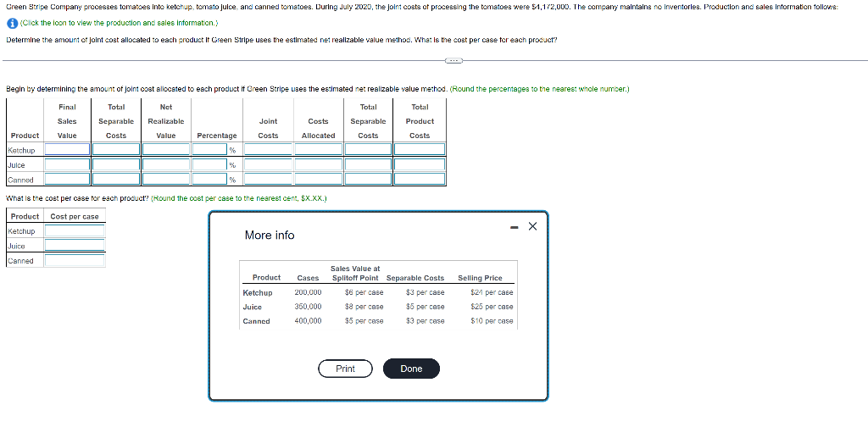Select Ketchup Costs Allocated field
868x427 pixels.
tap(318, 149)
